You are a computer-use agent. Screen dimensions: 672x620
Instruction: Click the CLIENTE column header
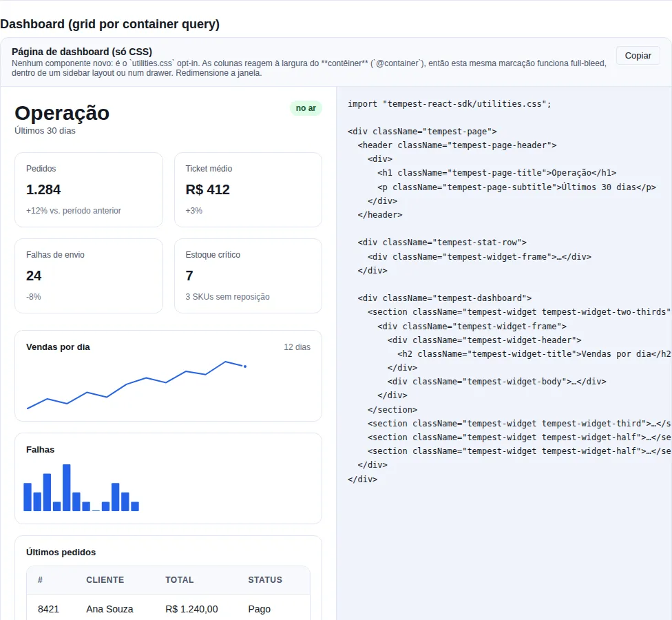click(105, 579)
